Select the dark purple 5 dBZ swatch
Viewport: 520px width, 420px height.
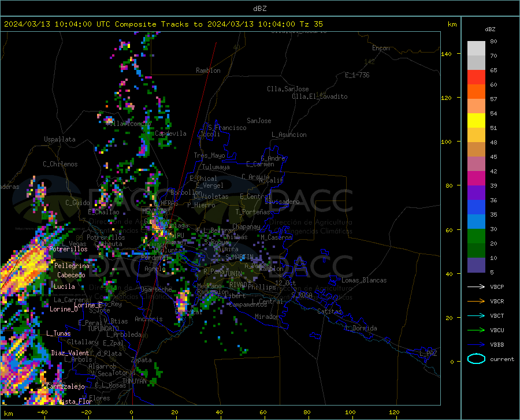coord(476,265)
